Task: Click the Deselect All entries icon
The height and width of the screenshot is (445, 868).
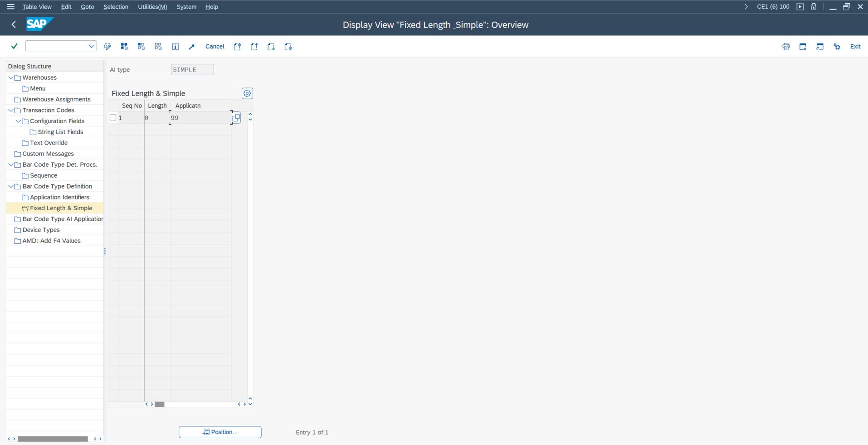Action: pyautogui.click(x=158, y=47)
